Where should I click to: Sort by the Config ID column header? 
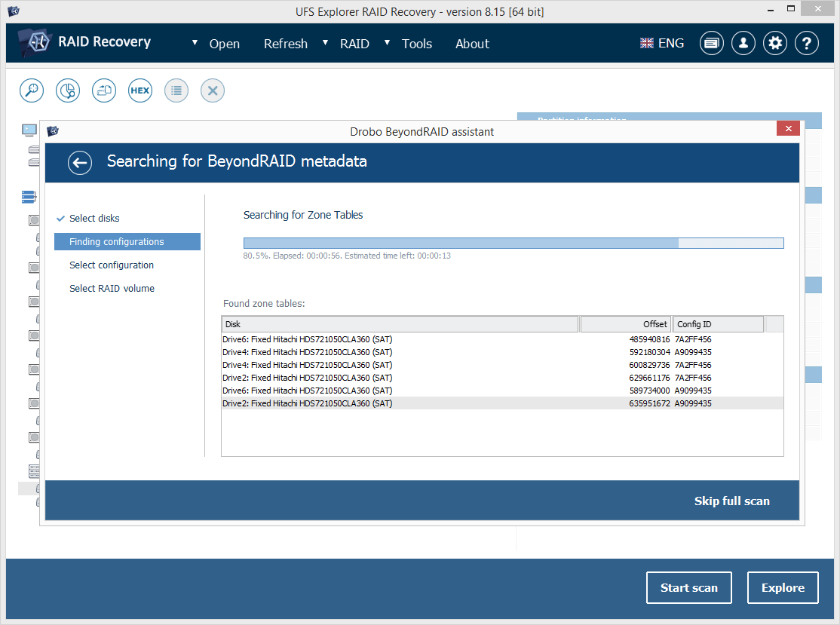719,324
